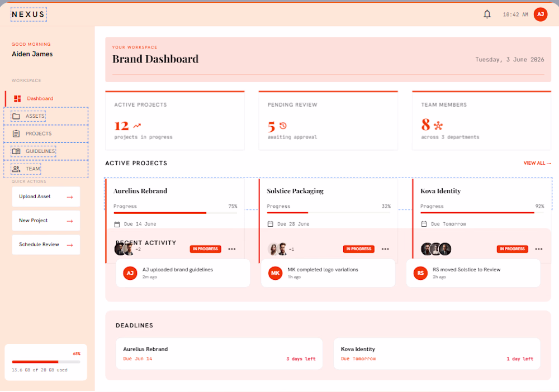Click the AJ avatar in Recent Activity
This screenshot has height=392, width=559.
pyautogui.click(x=130, y=273)
